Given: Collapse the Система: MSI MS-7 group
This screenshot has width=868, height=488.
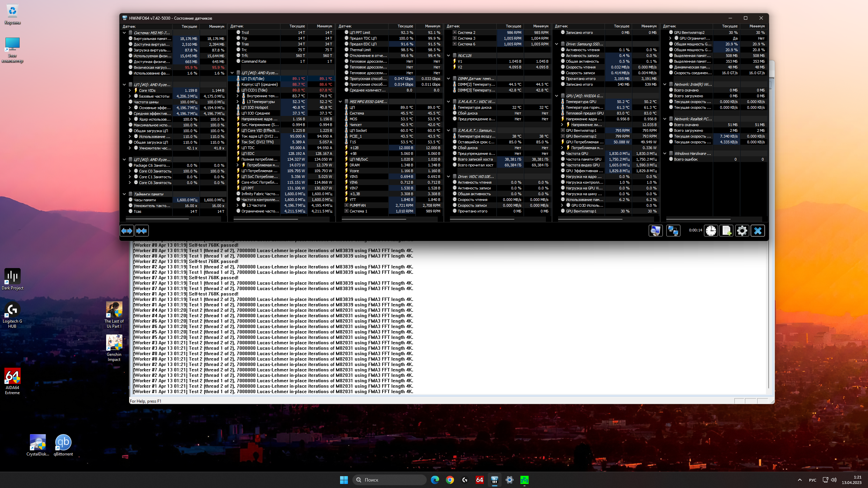Looking at the screenshot, I should 124,33.
